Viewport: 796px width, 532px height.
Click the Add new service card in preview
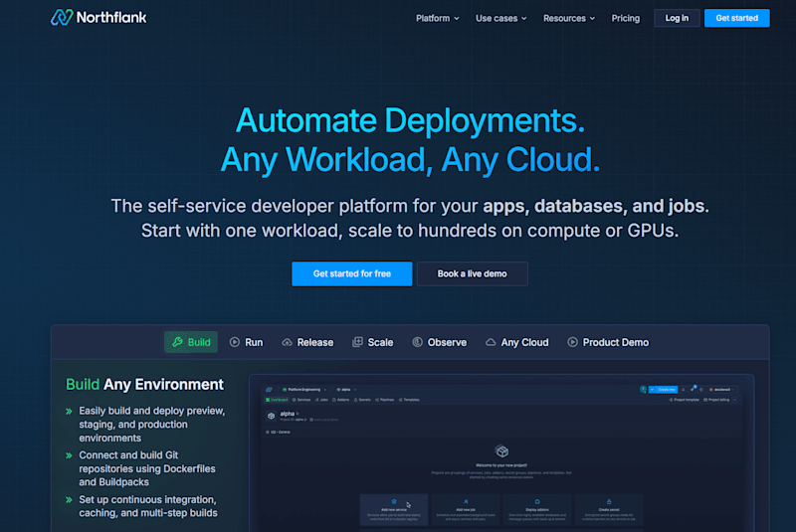[394, 509]
